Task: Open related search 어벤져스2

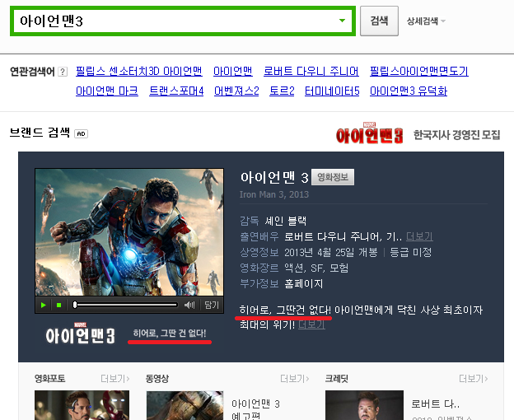Action: click(x=236, y=91)
